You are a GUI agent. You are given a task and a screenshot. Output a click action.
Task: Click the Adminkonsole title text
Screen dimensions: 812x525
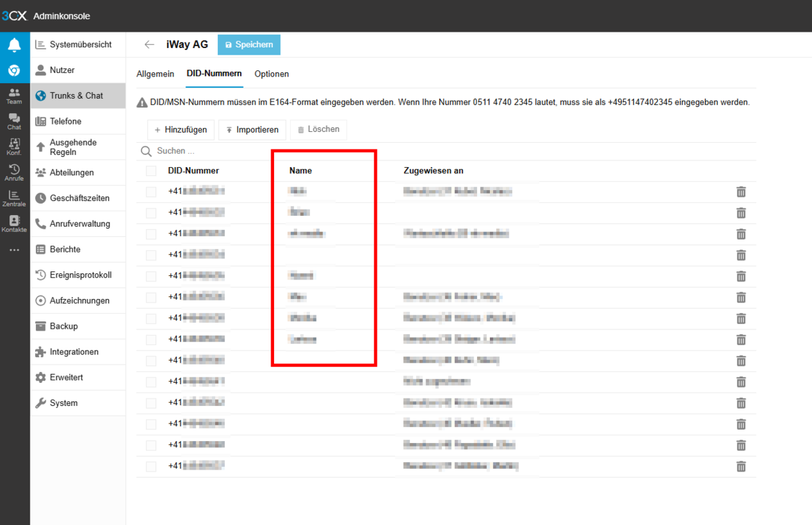coord(62,16)
